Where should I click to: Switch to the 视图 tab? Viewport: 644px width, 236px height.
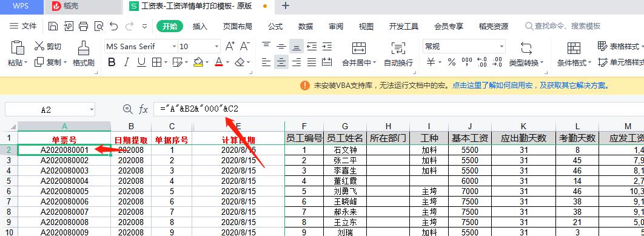366,26
